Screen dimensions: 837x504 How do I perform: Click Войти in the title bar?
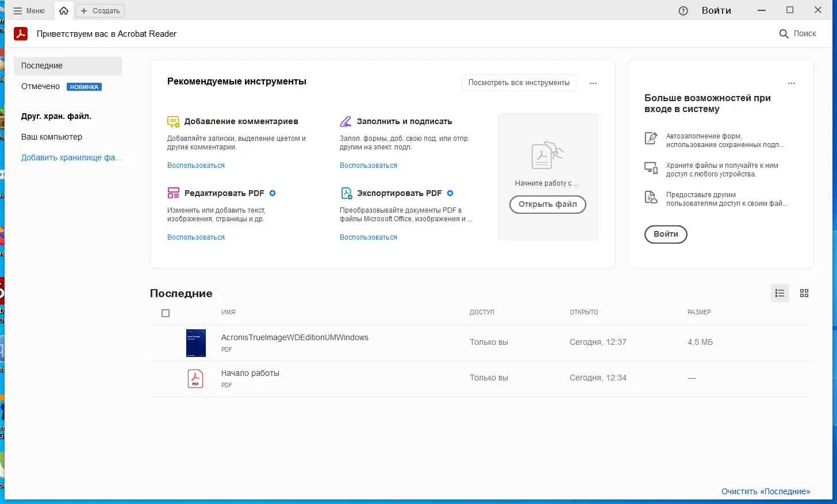[x=716, y=11]
